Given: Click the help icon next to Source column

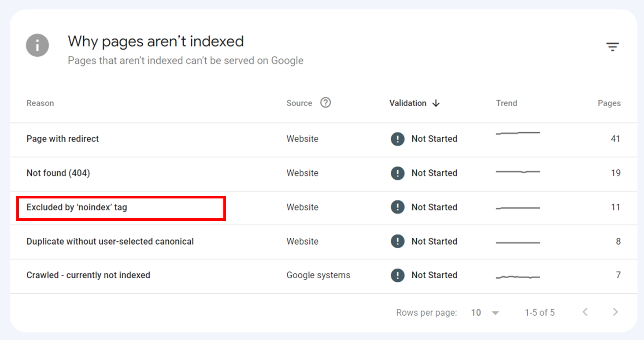Looking at the screenshot, I should click(x=326, y=102).
